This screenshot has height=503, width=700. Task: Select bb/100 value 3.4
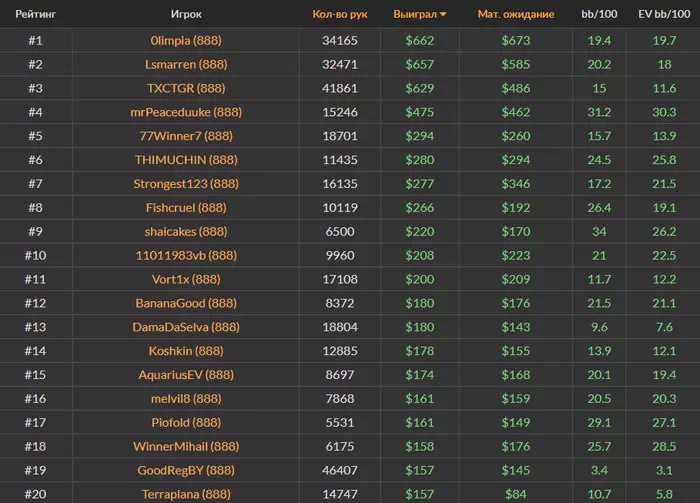tap(599, 470)
